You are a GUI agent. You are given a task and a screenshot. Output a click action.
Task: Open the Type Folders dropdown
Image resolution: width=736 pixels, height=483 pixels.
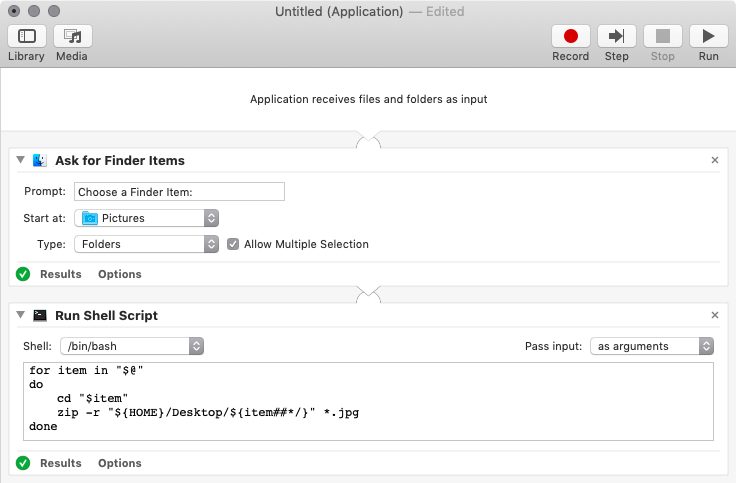click(148, 244)
